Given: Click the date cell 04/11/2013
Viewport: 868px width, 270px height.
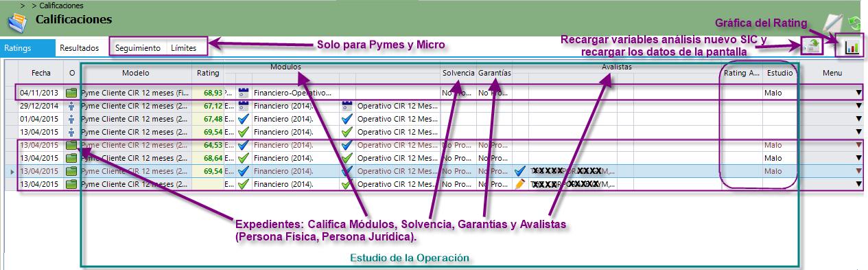Looking at the screenshot, I should (40, 93).
